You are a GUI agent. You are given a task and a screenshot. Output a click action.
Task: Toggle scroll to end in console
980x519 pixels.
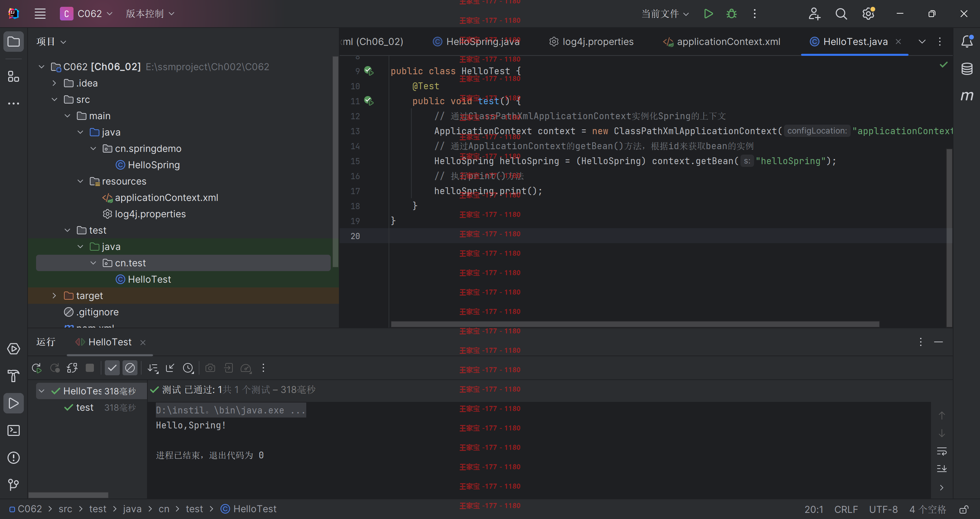[x=942, y=469]
